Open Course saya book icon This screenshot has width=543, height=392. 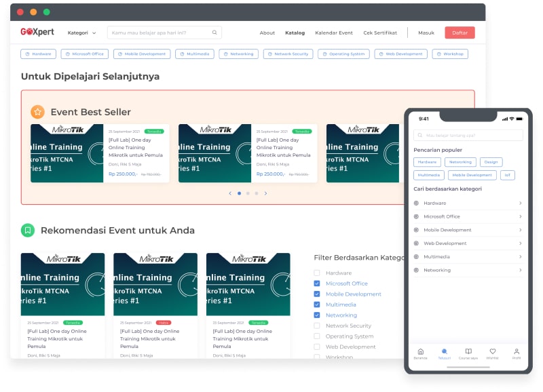(468, 352)
